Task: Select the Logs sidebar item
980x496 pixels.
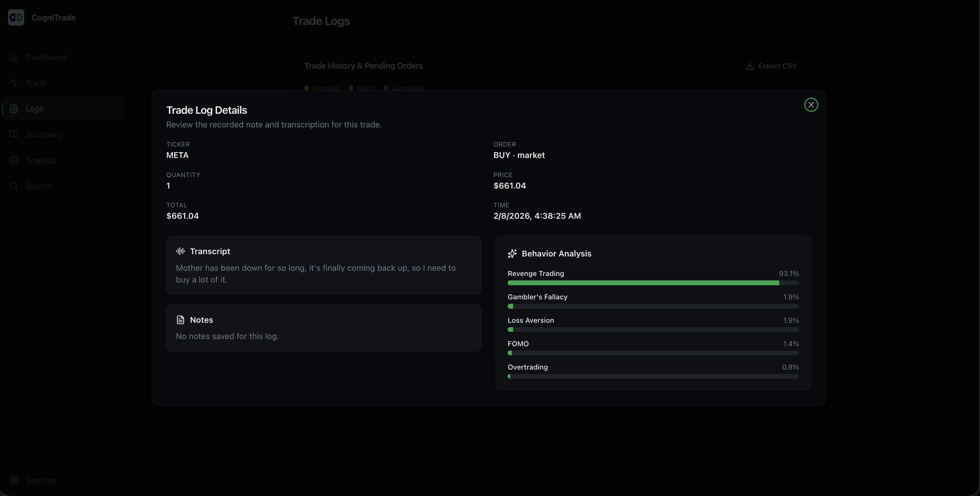Action: pyautogui.click(x=34, y=109)
